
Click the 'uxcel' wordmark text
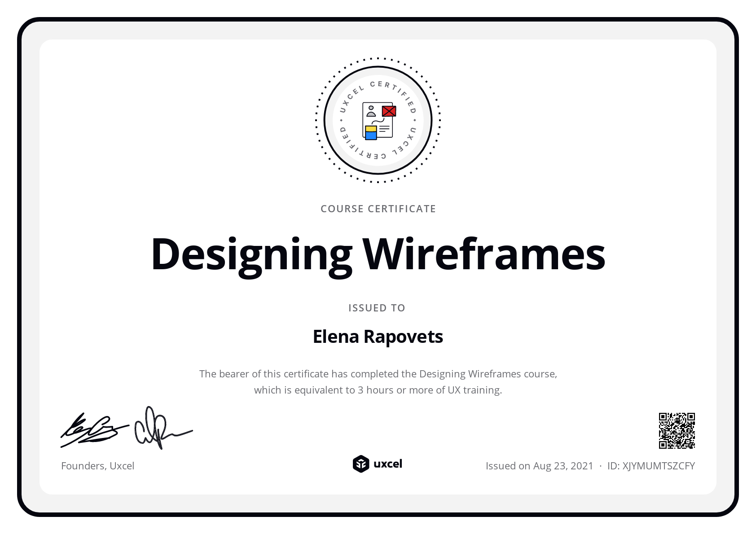388,464
